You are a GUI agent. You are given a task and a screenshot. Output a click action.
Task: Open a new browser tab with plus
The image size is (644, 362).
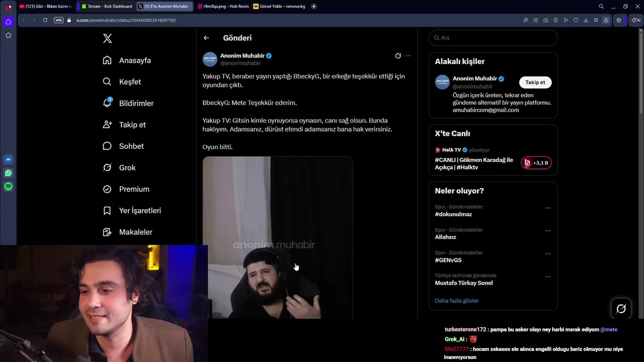(x=314, y=7)
